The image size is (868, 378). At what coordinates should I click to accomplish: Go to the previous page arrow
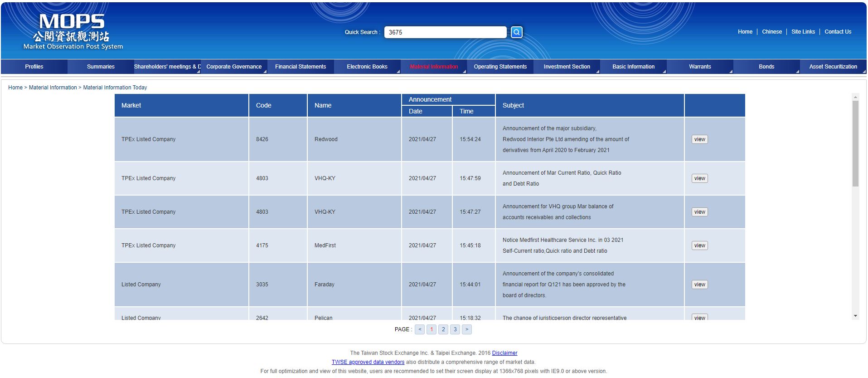pyautogui.click(x=420, y=329)
